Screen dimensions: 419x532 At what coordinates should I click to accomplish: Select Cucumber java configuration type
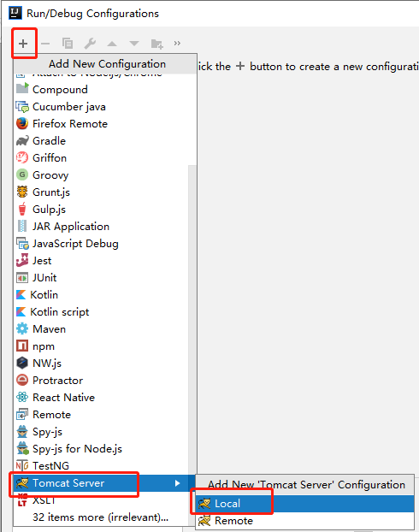[105, 107]
